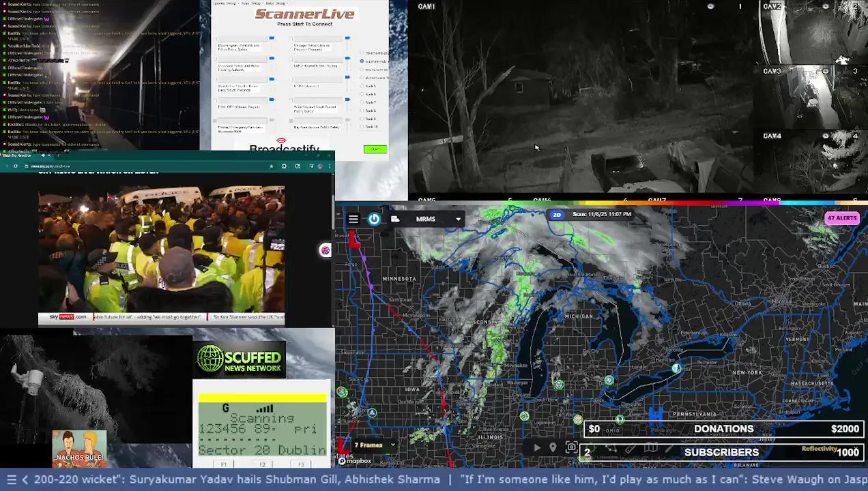Click the blue power icon on radar toolbar
868x491 pixels.
click(x=374, y=219)
